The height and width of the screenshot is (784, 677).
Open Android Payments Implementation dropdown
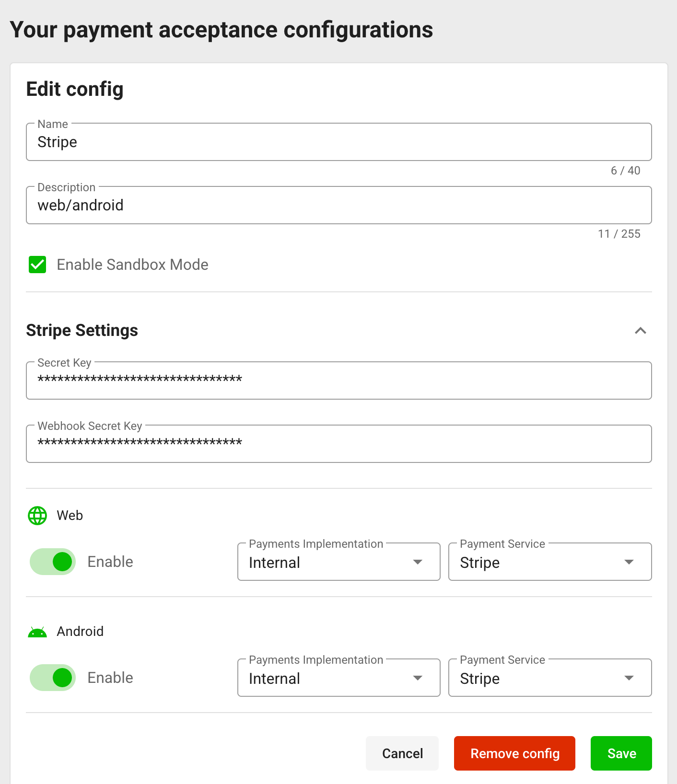[339, 678]
